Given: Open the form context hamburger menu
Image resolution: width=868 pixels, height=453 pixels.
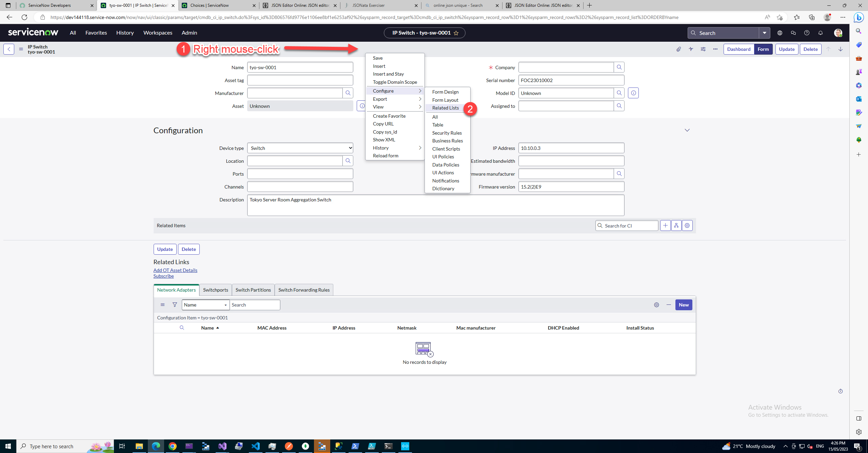Looking at the screenshot, I should pyautogui.click(x=21, y=49).
